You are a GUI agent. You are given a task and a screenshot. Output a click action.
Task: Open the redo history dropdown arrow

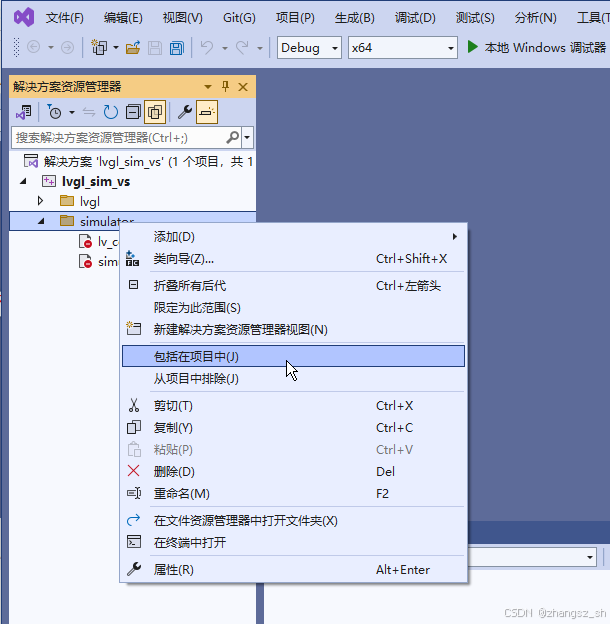[x=260, y=48]
